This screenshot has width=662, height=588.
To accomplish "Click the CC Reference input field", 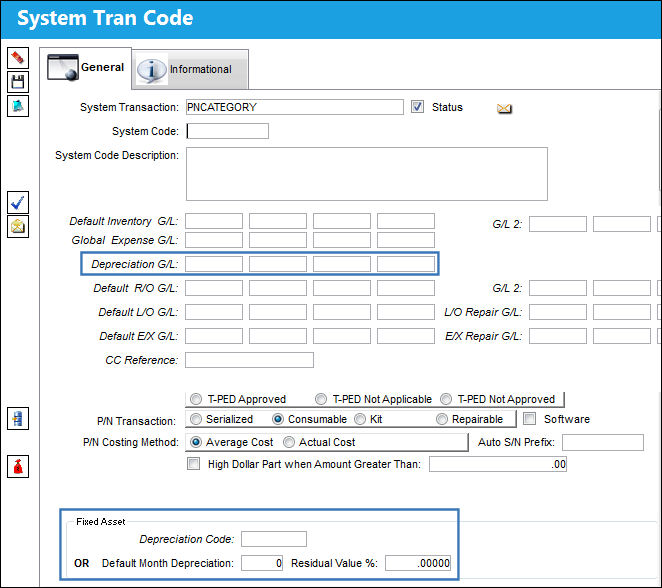I will click(249, 360).
